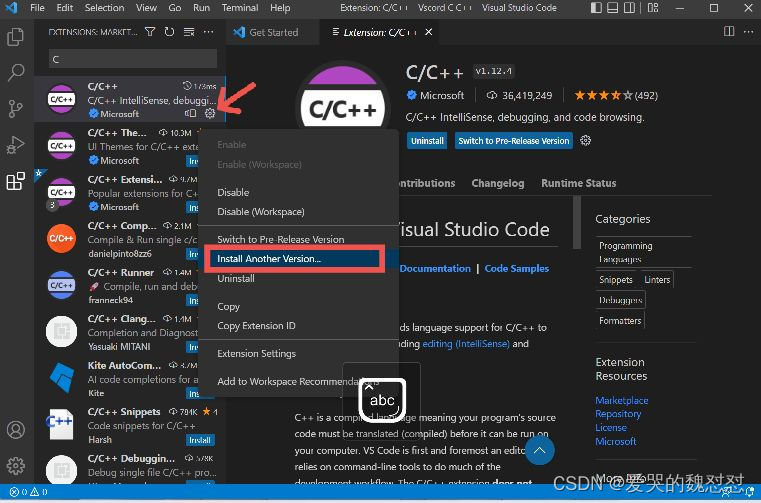The width and height of the screenshot is (761, 503).
Task: Open the Repository resource link
Action: pyautogui.click(x=618, y=414)
